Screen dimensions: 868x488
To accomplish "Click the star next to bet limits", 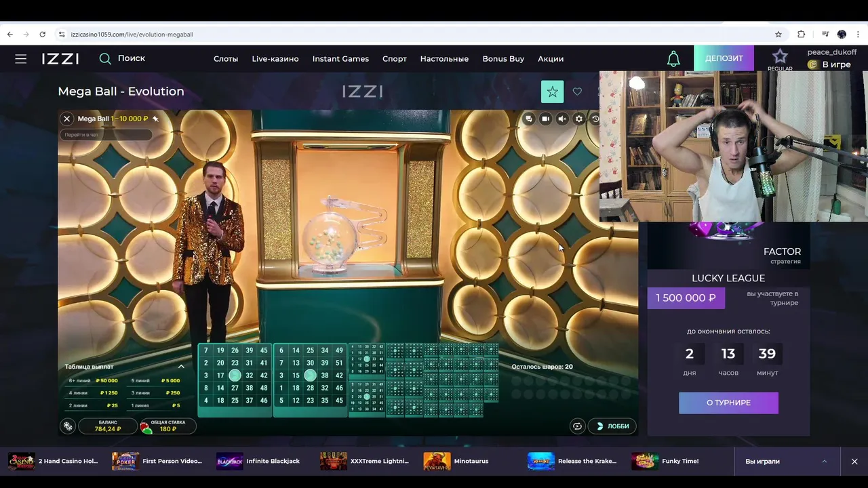I will click(x=155, y=119).
